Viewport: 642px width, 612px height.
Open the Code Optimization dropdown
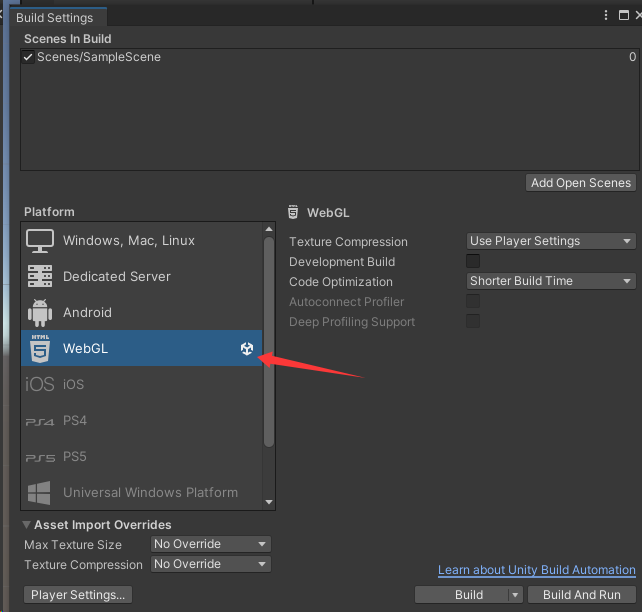(551, 281)
